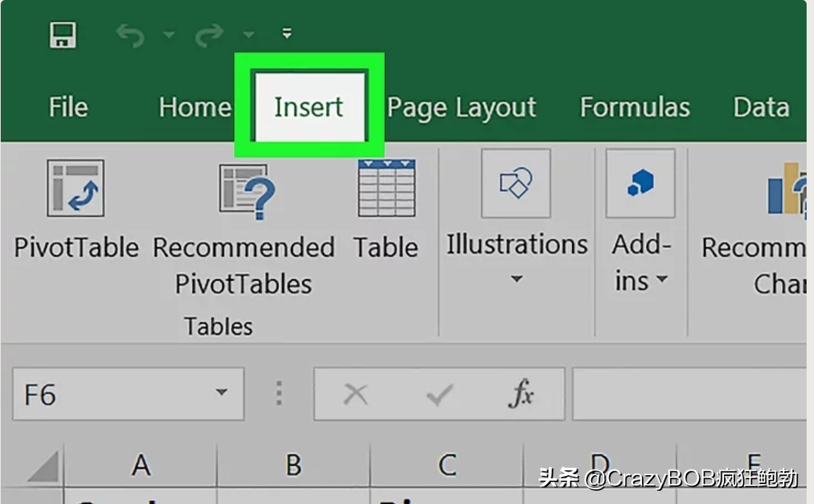The width and height of the screenshot is (814, 504).
Task: Click the Select All corner triangle
Action: click(44, 466)
